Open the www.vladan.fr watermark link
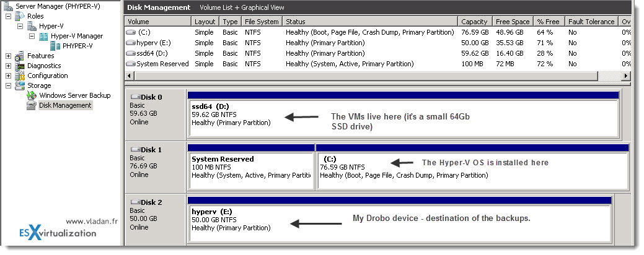644x255 pixels. [92, 221]
